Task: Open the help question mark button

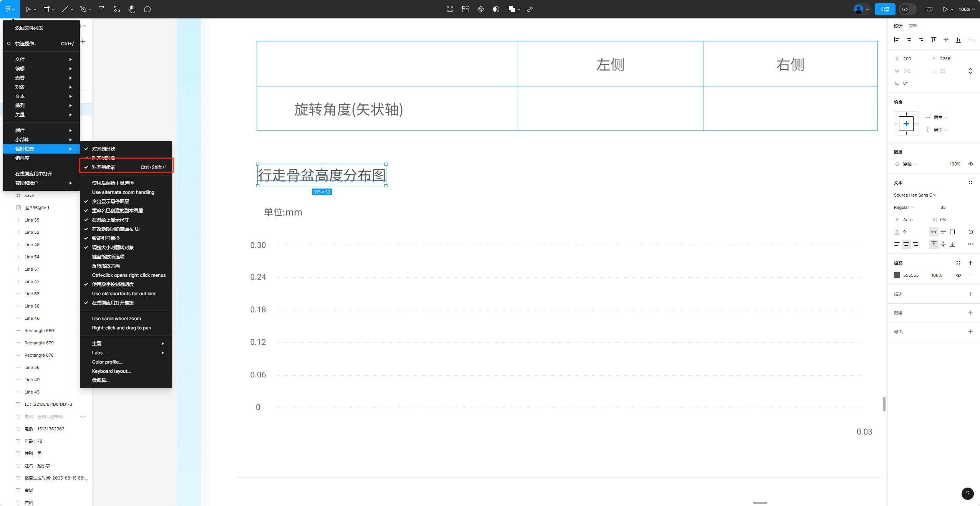Action: 967,494
